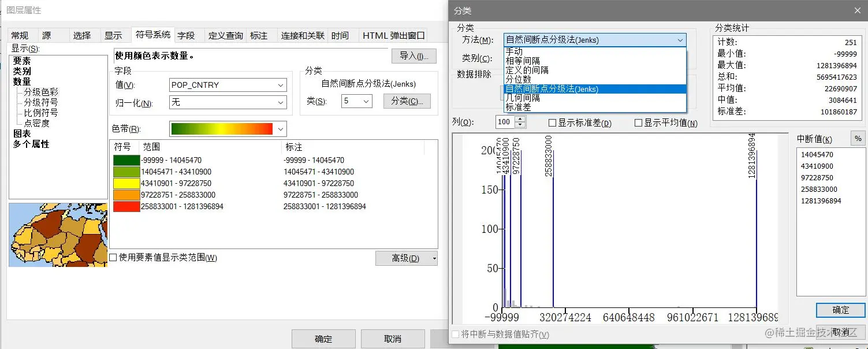Open the 显示 tab
The width and height of the screenshot is (868, 349).
pyautogui.click(x=113, y=35)
